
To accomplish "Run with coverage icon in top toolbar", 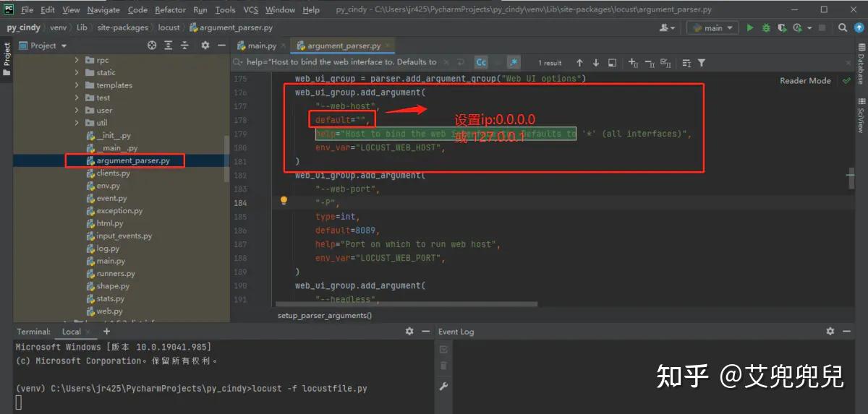I will 782,28.
